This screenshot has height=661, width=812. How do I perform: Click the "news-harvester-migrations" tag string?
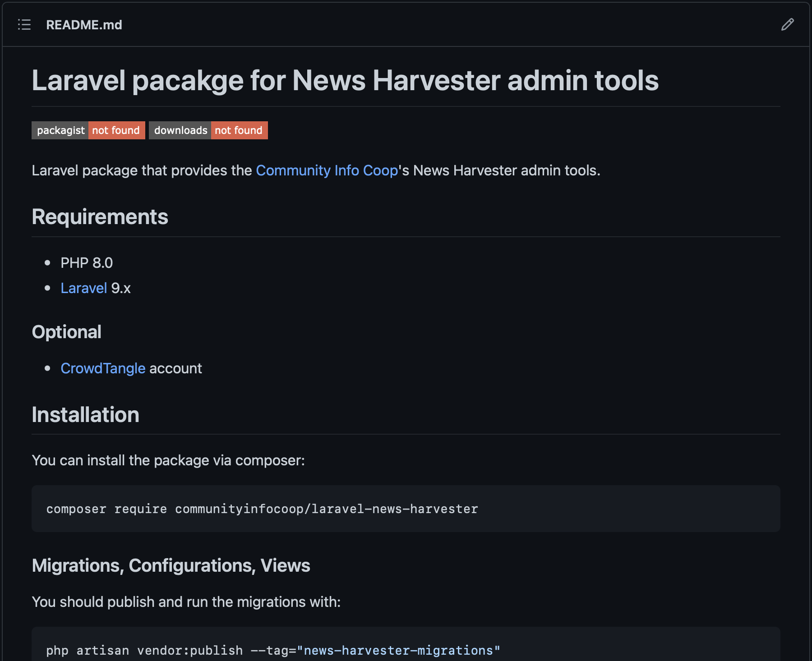tap(398, 650)
